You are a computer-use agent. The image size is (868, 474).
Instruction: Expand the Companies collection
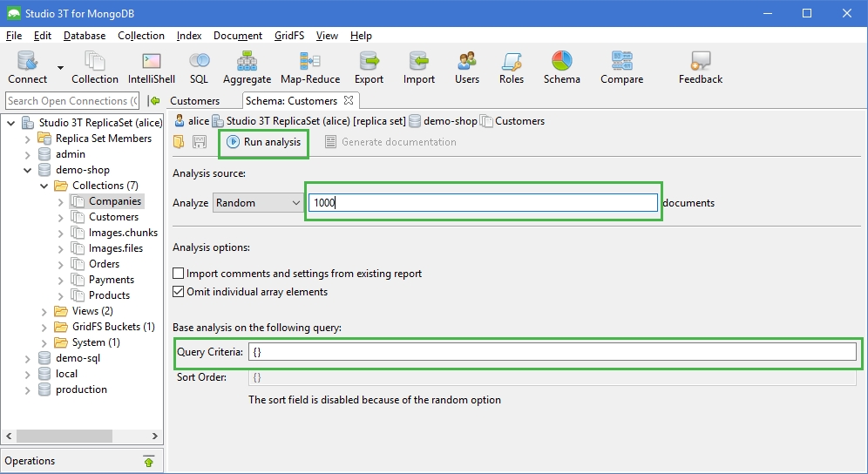[61, 201]
